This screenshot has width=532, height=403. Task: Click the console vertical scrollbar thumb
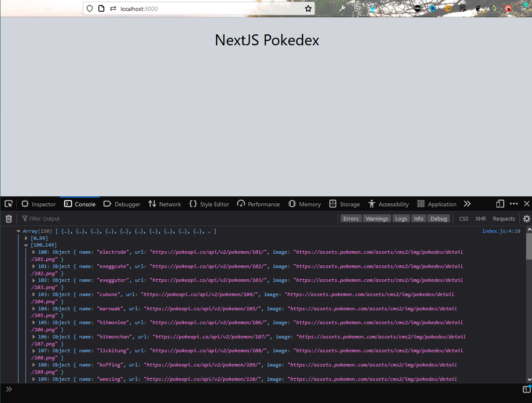coord(529,247)
